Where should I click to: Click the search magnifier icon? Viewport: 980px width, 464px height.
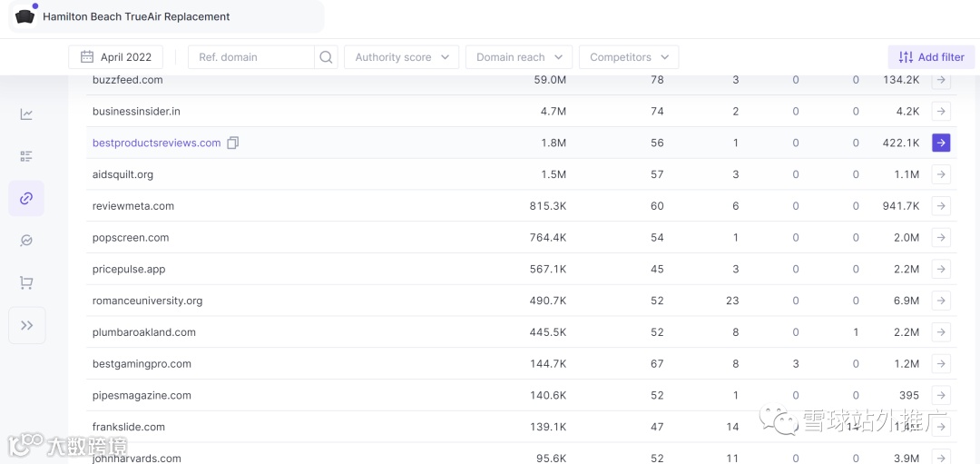pyautogui.click(x=326, y=57)
